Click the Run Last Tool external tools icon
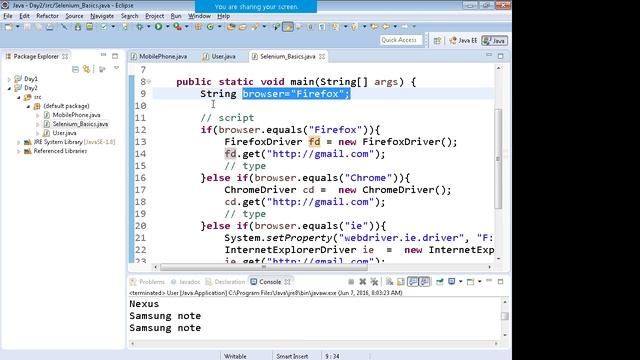The width and height of the screenshot is (640, 360). click(x=177, y=27)
